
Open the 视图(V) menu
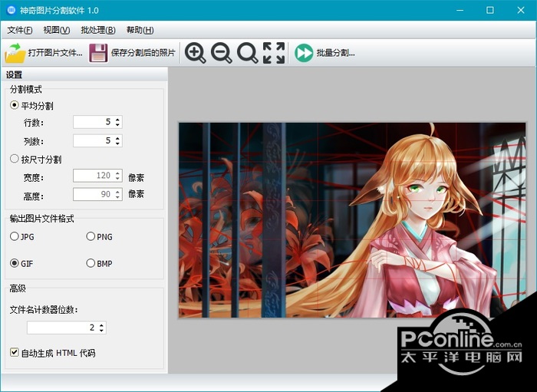[57, 30]
